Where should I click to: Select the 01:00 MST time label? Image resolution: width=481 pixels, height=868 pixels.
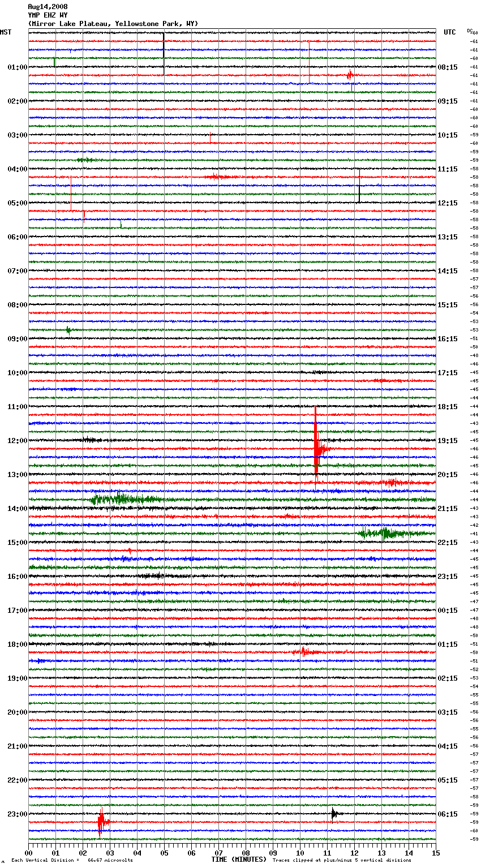[x=18, y=67]
